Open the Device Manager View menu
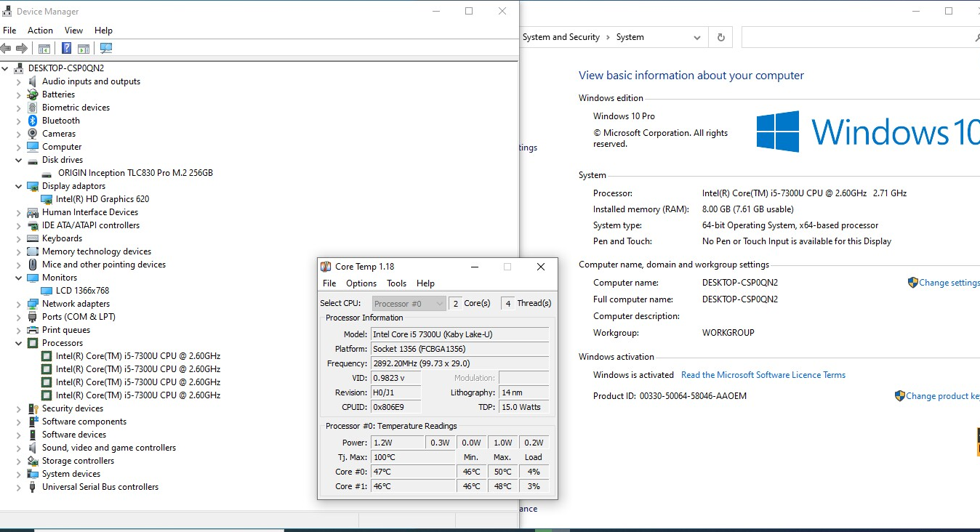The height and width of the screenshot is (532, 980). pos(73,31)
